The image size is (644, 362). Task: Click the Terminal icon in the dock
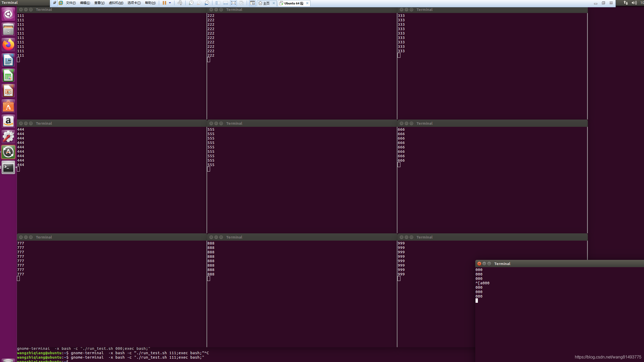tap(8, 168)
